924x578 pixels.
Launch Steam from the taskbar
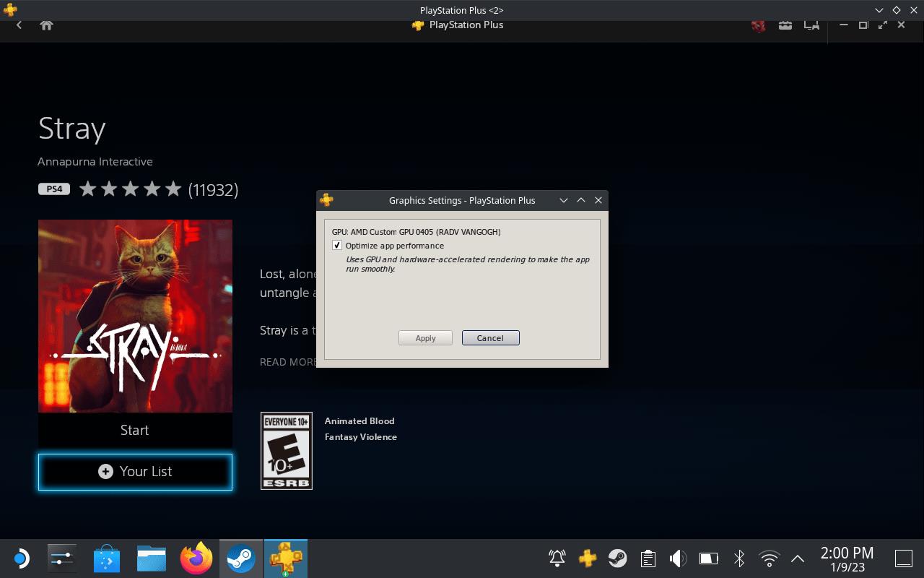point(240,558)
